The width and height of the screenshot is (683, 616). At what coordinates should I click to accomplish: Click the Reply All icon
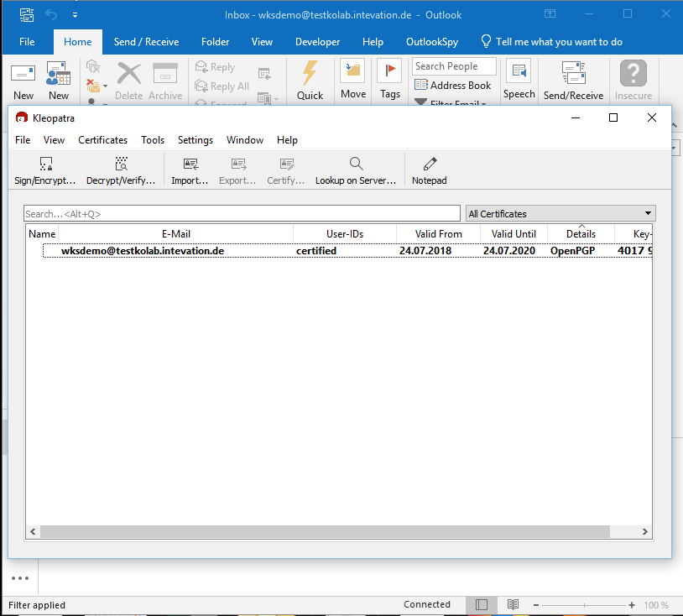(x=201, y=86)
